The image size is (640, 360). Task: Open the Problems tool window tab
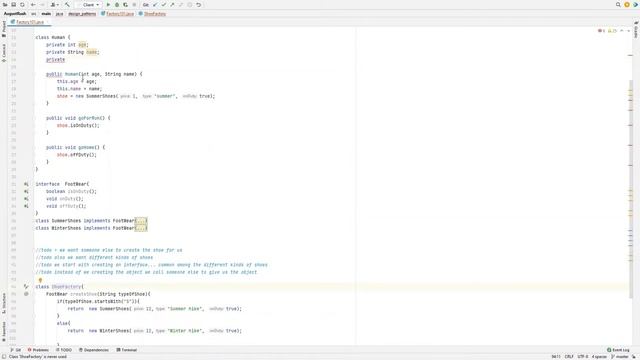(38, 350)
